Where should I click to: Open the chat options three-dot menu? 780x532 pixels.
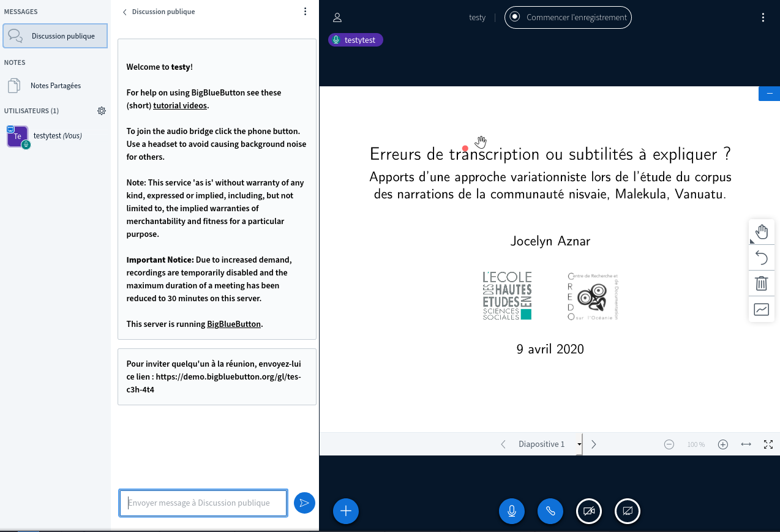[306, 12]
